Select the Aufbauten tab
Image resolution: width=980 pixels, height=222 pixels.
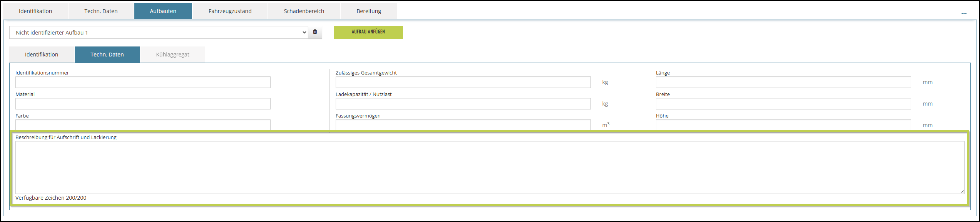(x=163, y=11)
